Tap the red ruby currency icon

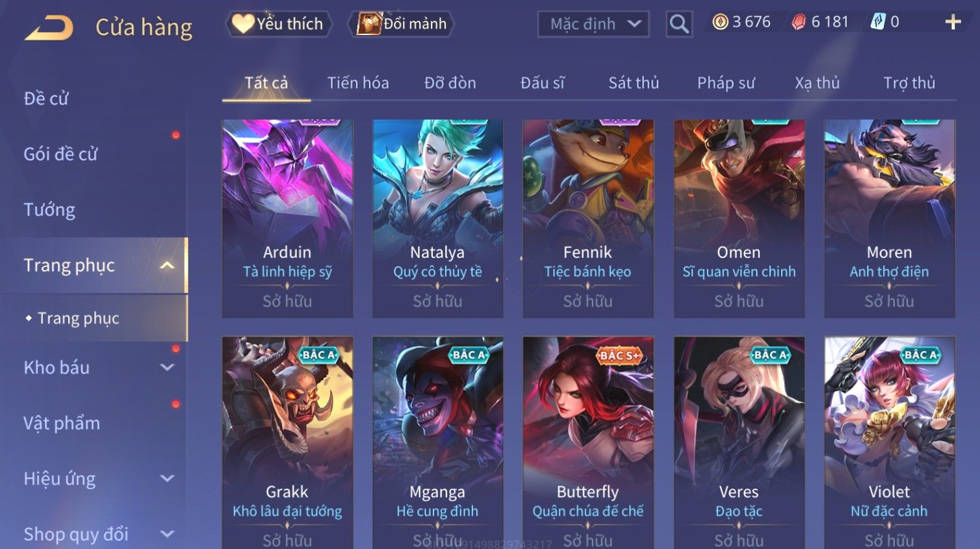click(x=799, y=22)
